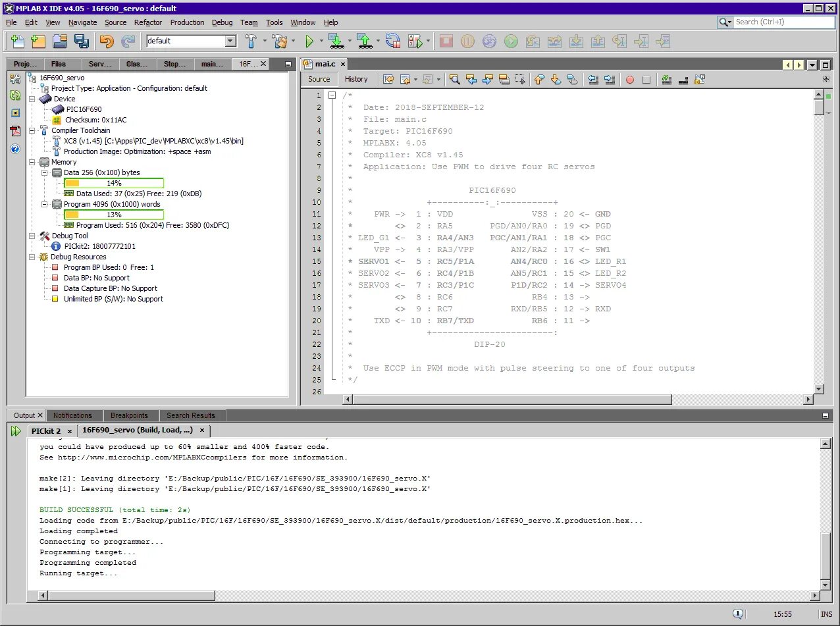Create a new file with the toolbar icon
Image resolution: width=840 pixels, height=626 pixels.
pos(18,41)
